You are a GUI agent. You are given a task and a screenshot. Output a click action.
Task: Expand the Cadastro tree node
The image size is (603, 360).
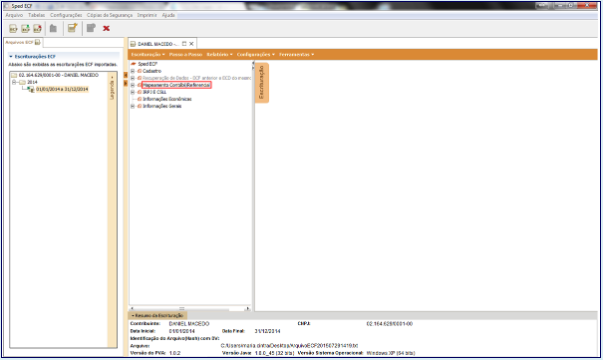click(133, 71)
